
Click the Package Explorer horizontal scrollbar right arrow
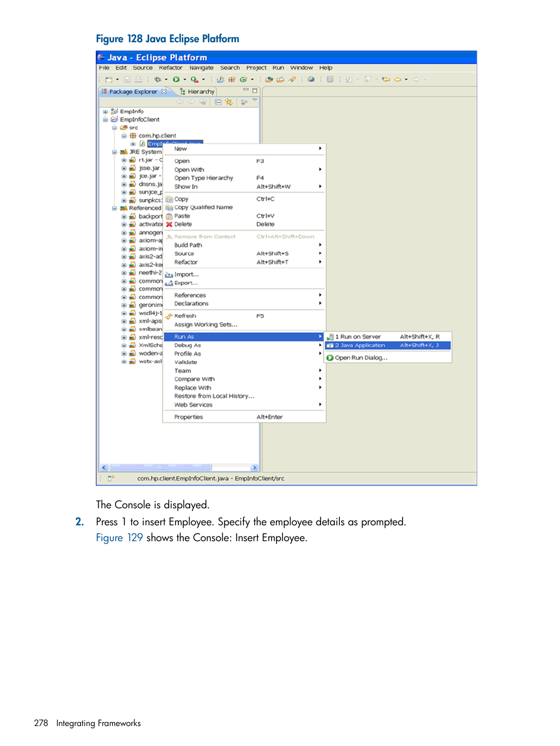point(255,468)
